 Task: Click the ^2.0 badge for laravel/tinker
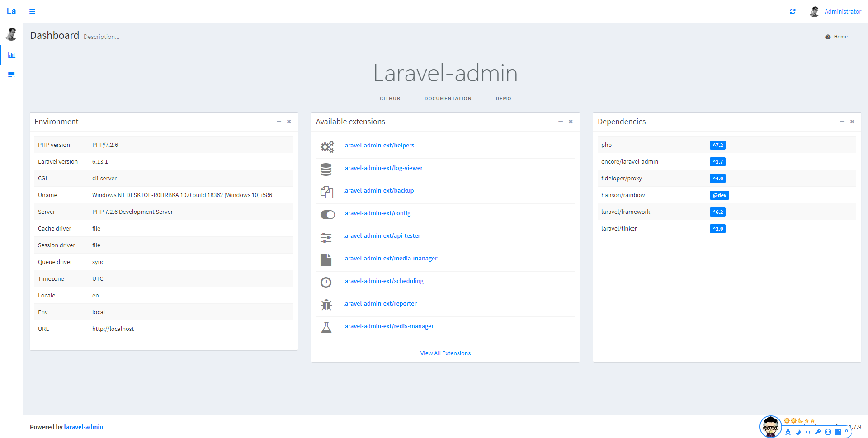click(717, 229)
